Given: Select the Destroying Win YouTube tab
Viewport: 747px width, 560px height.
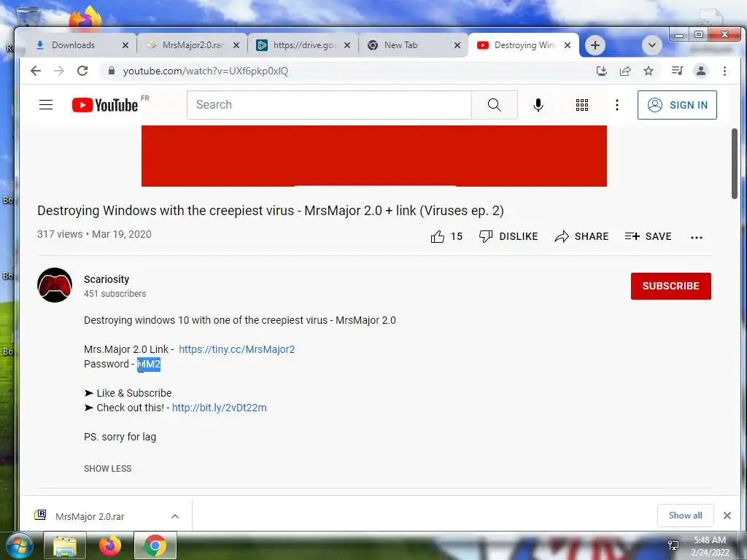Looking at the screenshot, I should [x=524, y=45].
